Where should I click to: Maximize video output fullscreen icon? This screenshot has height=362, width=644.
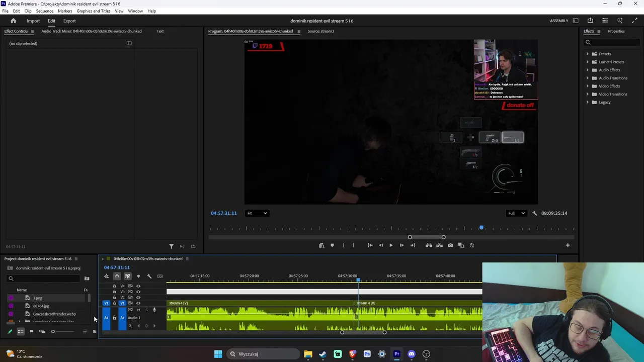[634, 21]
